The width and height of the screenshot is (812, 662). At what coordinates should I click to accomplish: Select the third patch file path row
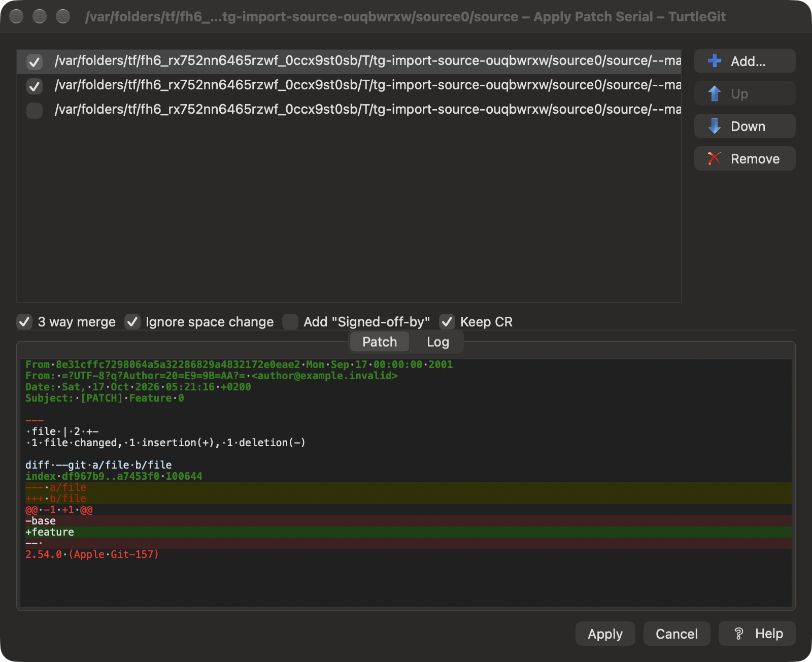pyautogui.click(x=349, y=110)
